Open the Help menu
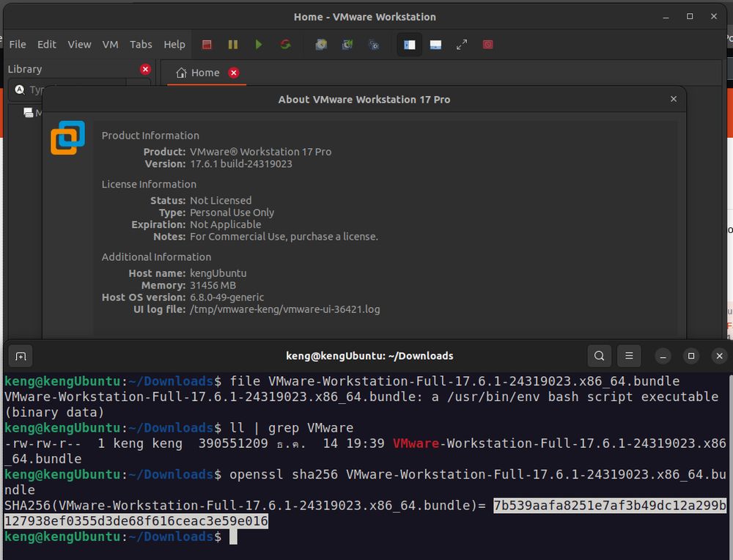733x560 pixels. coord(174,45)
